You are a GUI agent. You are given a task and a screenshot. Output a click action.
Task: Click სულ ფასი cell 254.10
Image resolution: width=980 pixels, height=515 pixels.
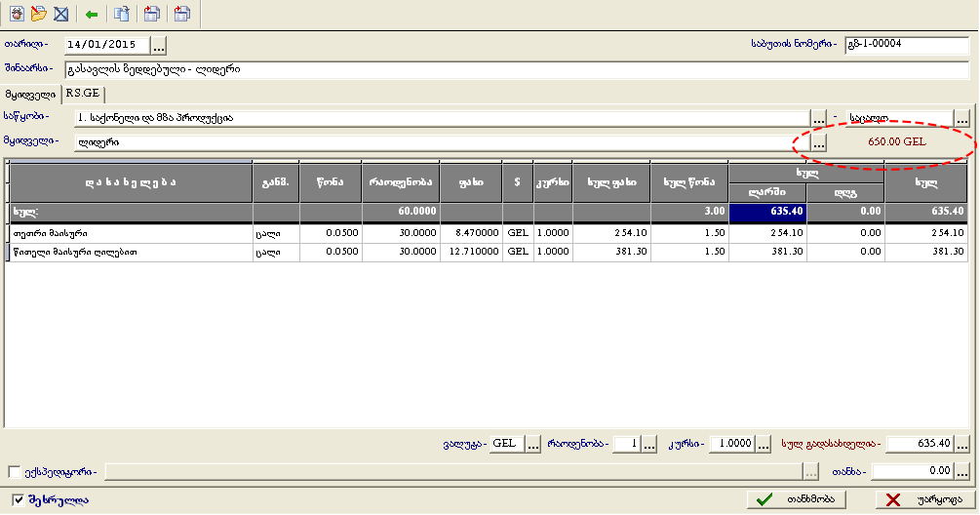[611, 233]
